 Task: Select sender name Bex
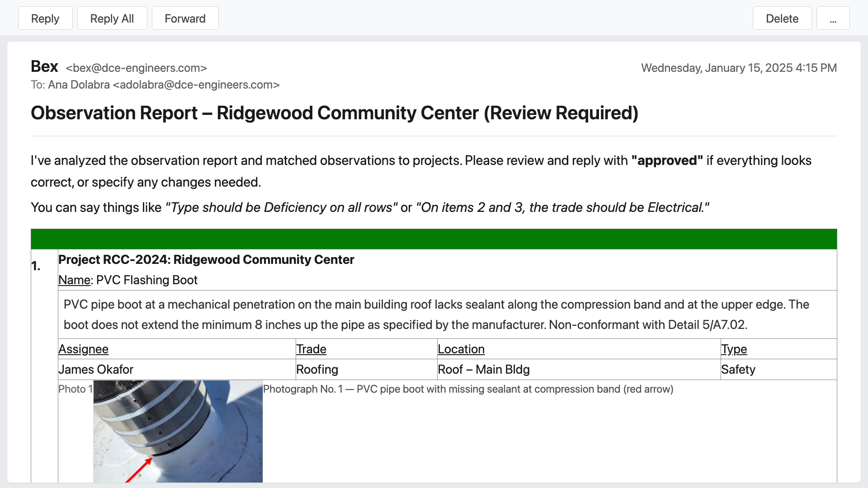[44, 66]
